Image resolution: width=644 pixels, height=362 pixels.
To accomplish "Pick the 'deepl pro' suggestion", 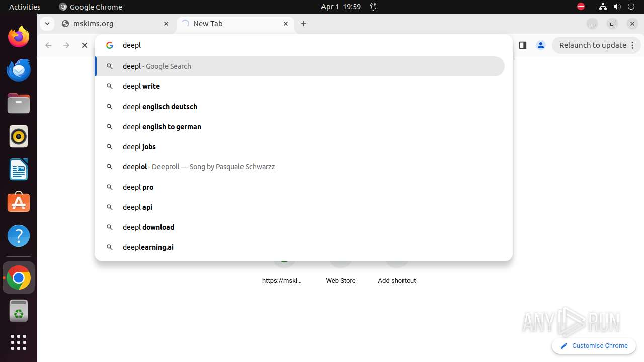I will 299,187.
